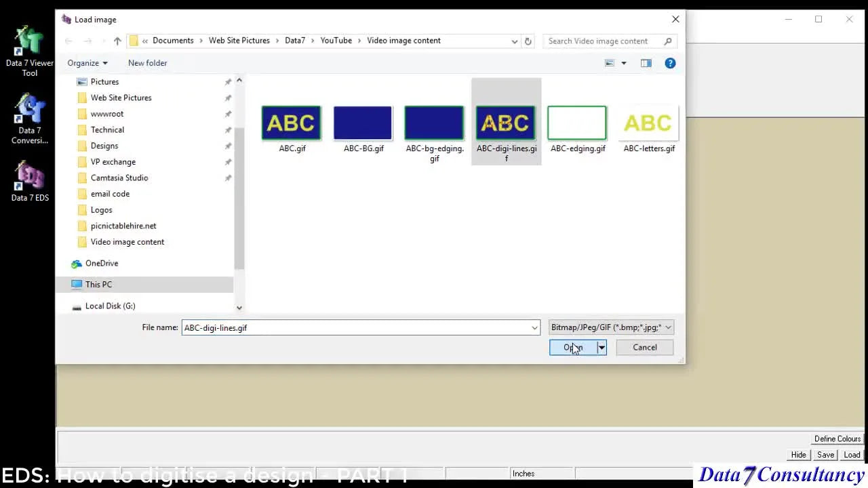The image size is (868, 488).
Task: Click the Define Colours button
Action: tap(837, 439)
